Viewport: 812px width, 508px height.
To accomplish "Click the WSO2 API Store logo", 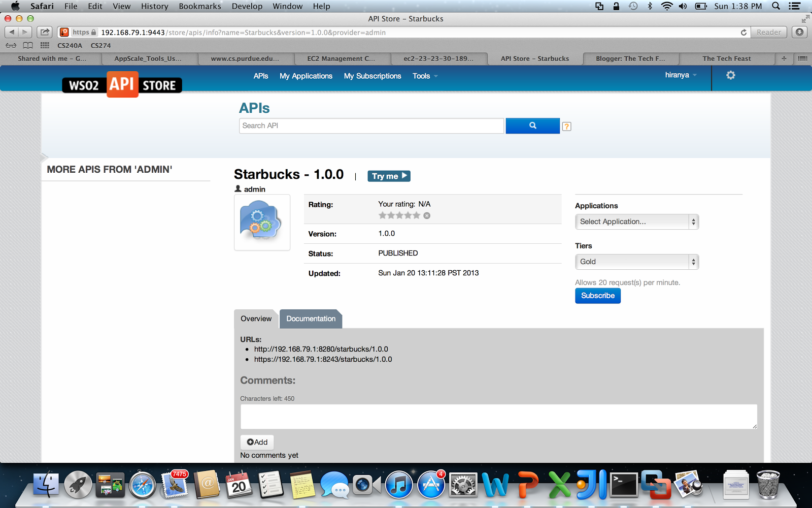I will coord(121,84).
